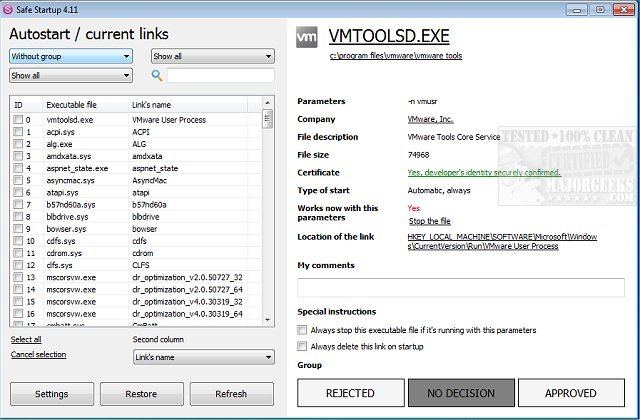Tick the checkbox for b57nd60a.sys row

point(18,204)
